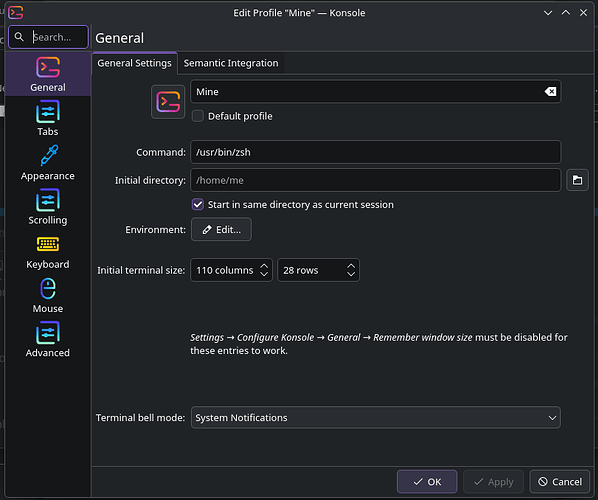
Task: Select the General Settings tab
Action: tap(134, 63)
